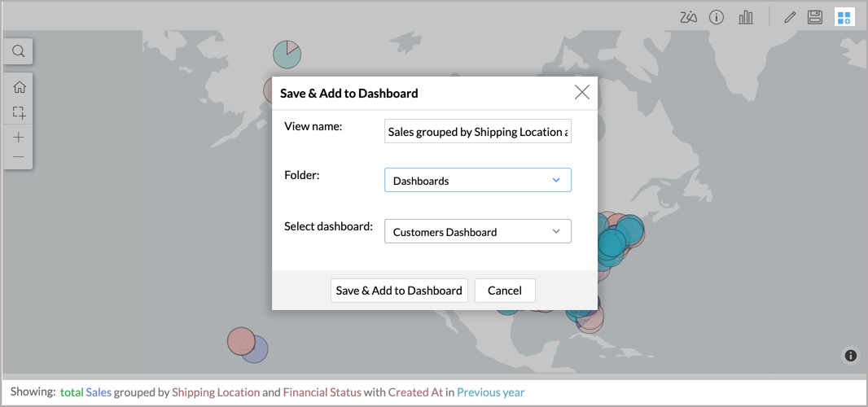Click the floppy disk save icon
This screenshot has width=868, height=407.
(814, 17)
